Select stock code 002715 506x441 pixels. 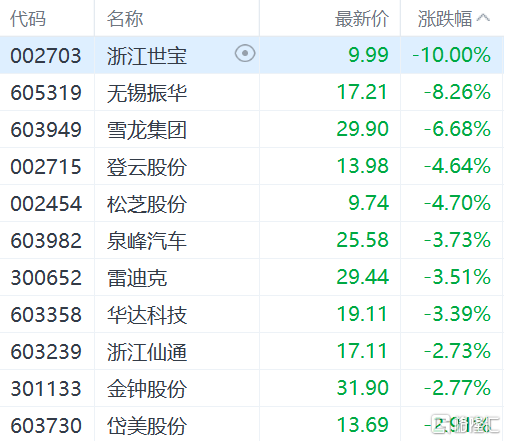tap(46, 166)
